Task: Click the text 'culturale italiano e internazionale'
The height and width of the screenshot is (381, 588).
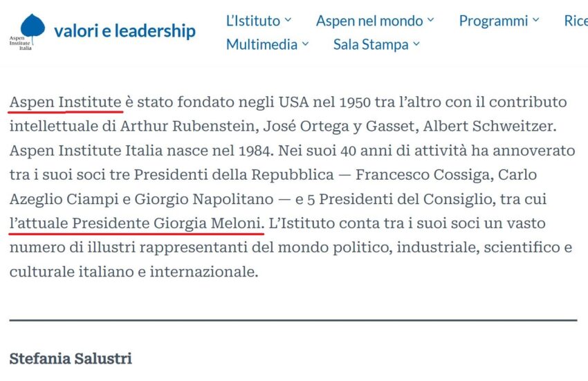Action: click(x=134, y=272)
